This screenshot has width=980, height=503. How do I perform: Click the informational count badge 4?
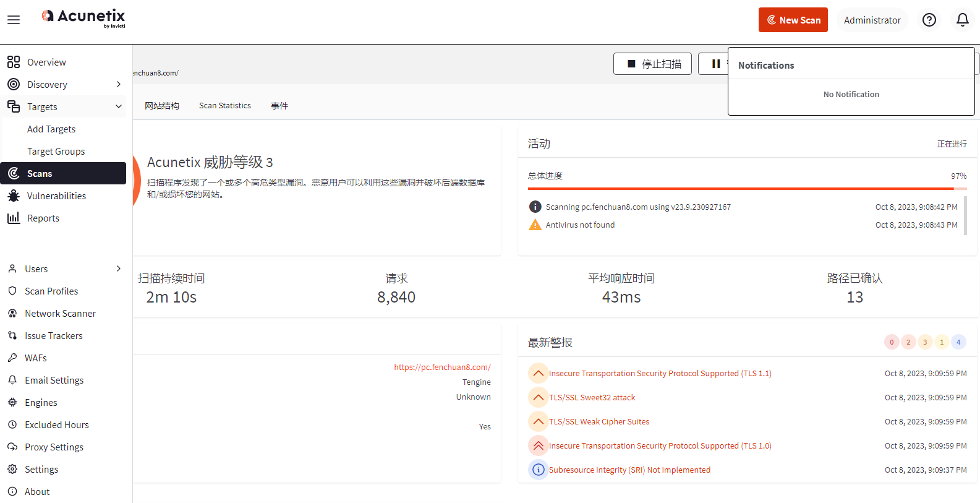(x=958, y=342)
